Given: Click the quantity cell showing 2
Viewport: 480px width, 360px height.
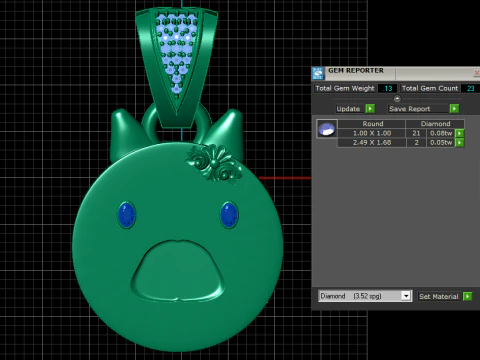Looking at the screenshot, I should point(416,143).
